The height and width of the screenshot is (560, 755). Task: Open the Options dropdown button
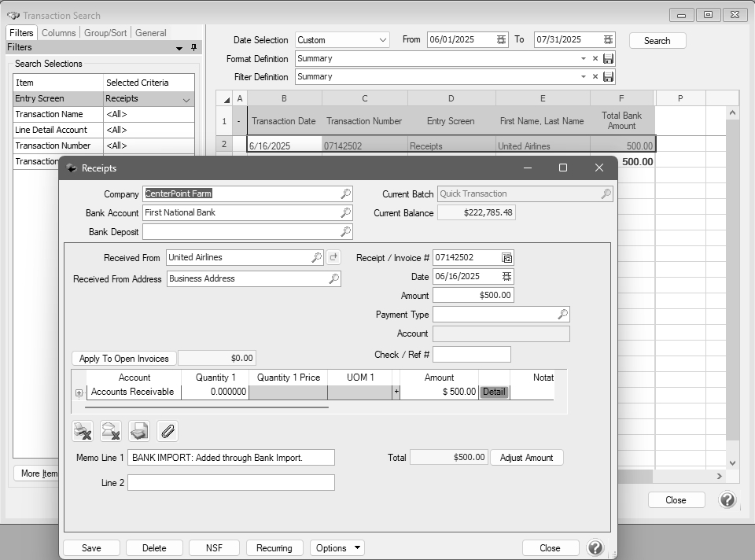[x=337, y=547]
